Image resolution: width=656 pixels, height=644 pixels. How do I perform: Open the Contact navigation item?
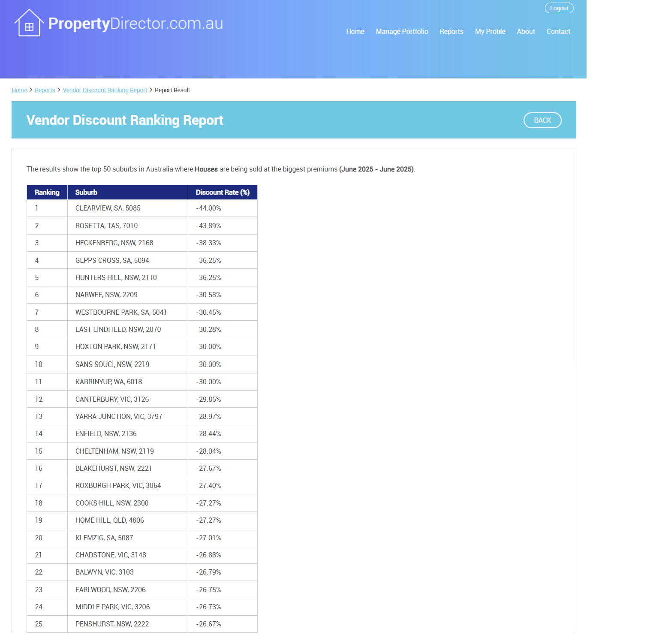558,31
